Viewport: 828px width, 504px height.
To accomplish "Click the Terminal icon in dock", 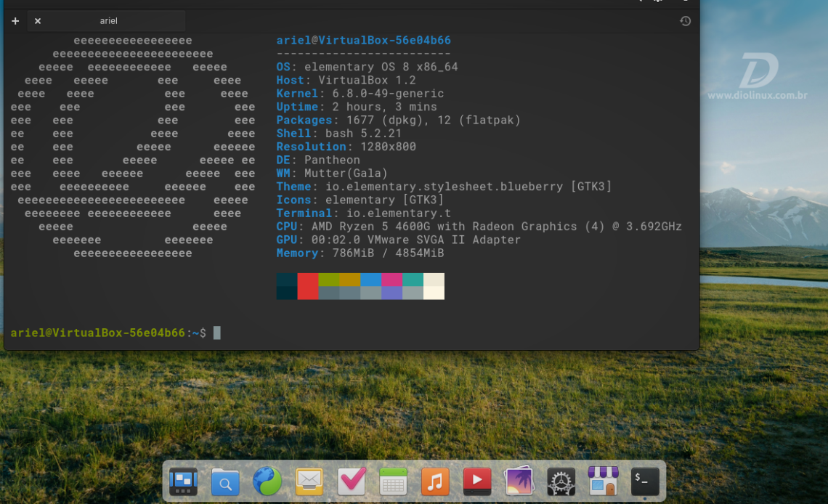I will (645, 481).
